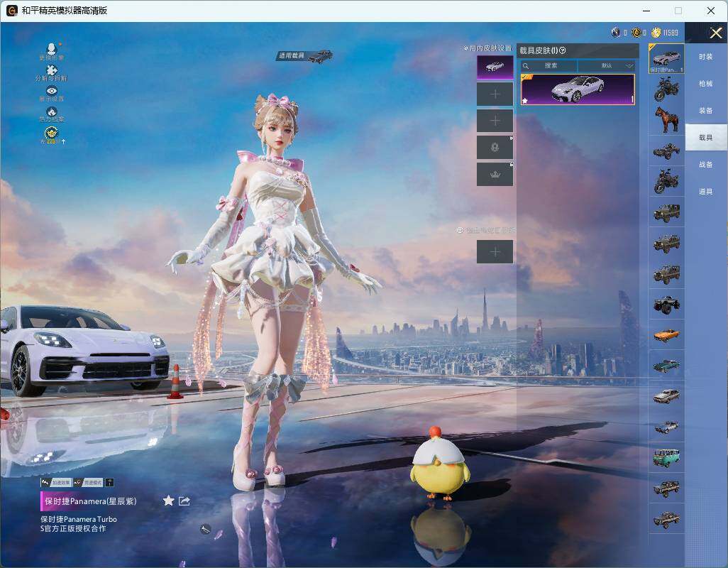Open 局内皮肤设置 in-match skin settings

click(487, 48)
